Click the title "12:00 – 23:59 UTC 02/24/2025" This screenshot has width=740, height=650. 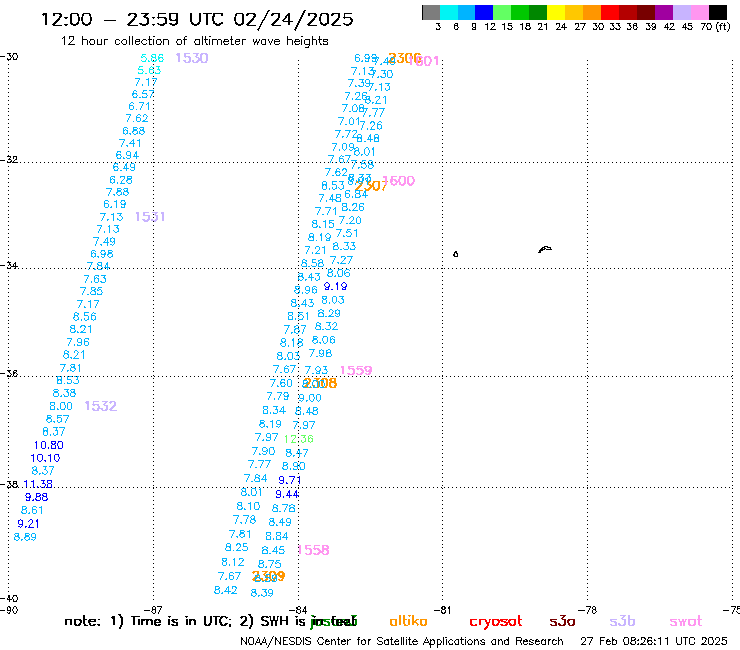[x=197, y=19]
